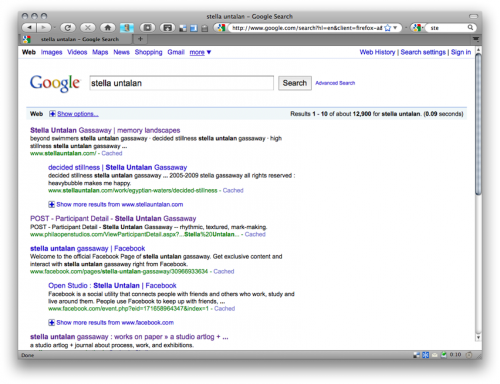Select the 'stella untalan - Google Search' tab
The width and height of the screenshot is (500, 384).
point(77,39)
